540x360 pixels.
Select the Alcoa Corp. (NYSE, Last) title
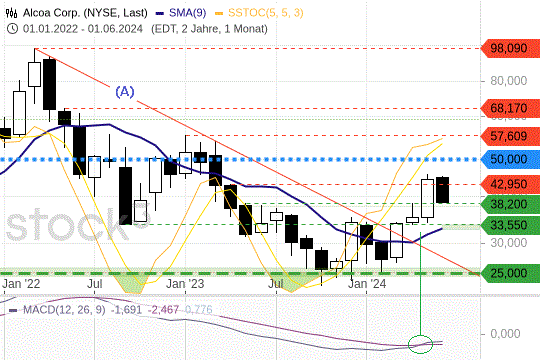(85, 13)
